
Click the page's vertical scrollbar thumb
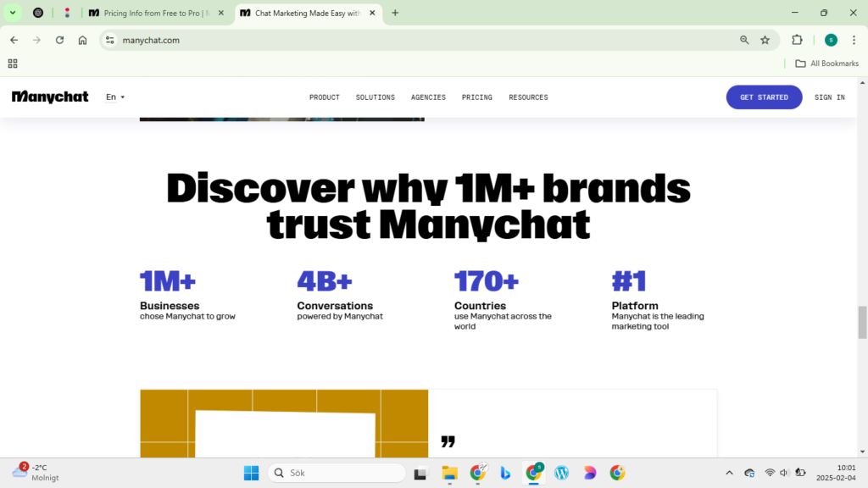[862, 321]
